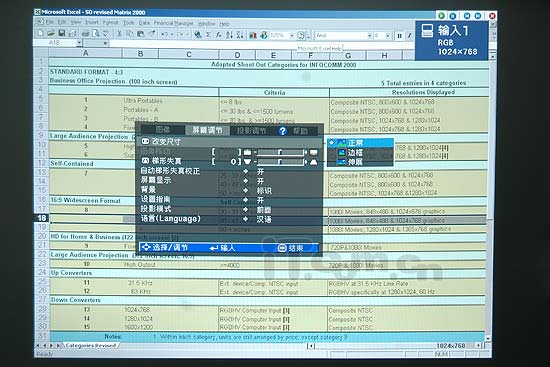Click the Save disk icon in toolbar

coord(62,33)
